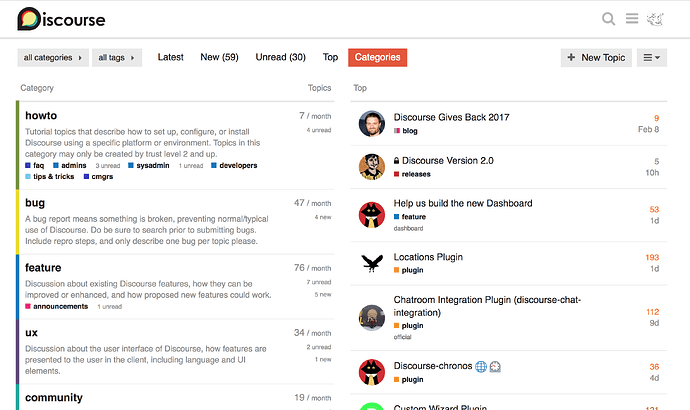This screenshot has width=690, height=410.
Task: Click the Locations Plugin author avatar
Action: coord(372,263)
